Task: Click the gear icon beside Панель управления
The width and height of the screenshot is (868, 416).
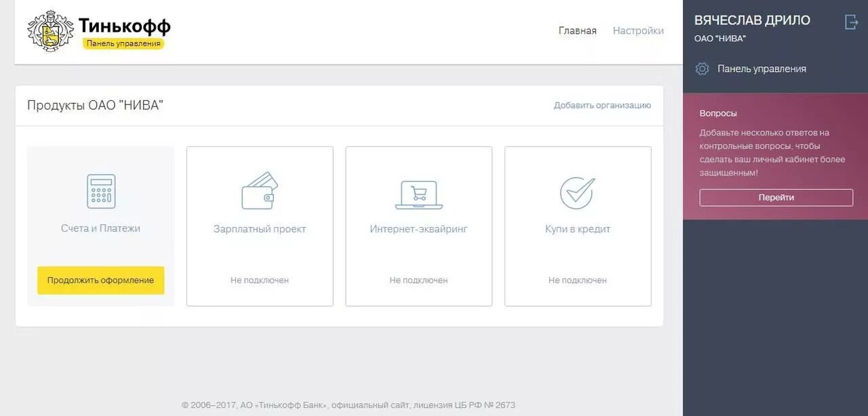Action: coord(703,68)
